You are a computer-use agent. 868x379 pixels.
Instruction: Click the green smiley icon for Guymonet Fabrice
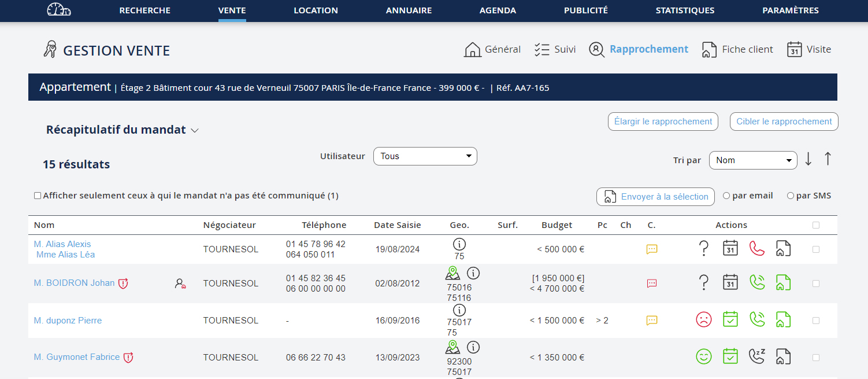pyautogui.click(x=703, y=357)
